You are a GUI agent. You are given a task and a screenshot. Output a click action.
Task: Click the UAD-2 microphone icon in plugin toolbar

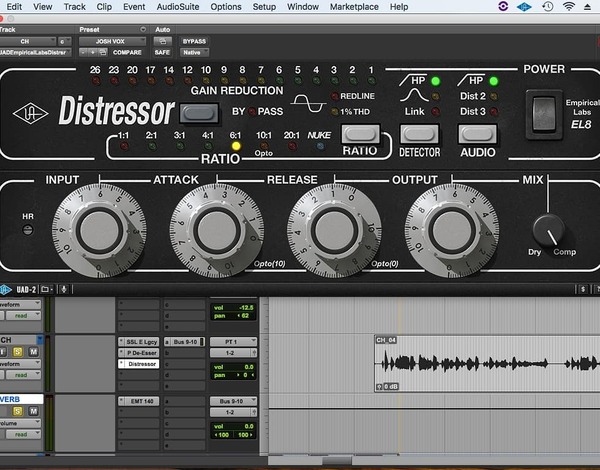[64, 289]
